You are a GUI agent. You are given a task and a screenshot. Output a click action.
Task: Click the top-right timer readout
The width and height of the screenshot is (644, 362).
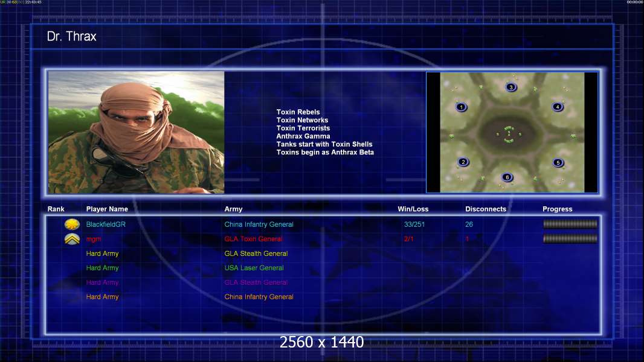(635, 2)
